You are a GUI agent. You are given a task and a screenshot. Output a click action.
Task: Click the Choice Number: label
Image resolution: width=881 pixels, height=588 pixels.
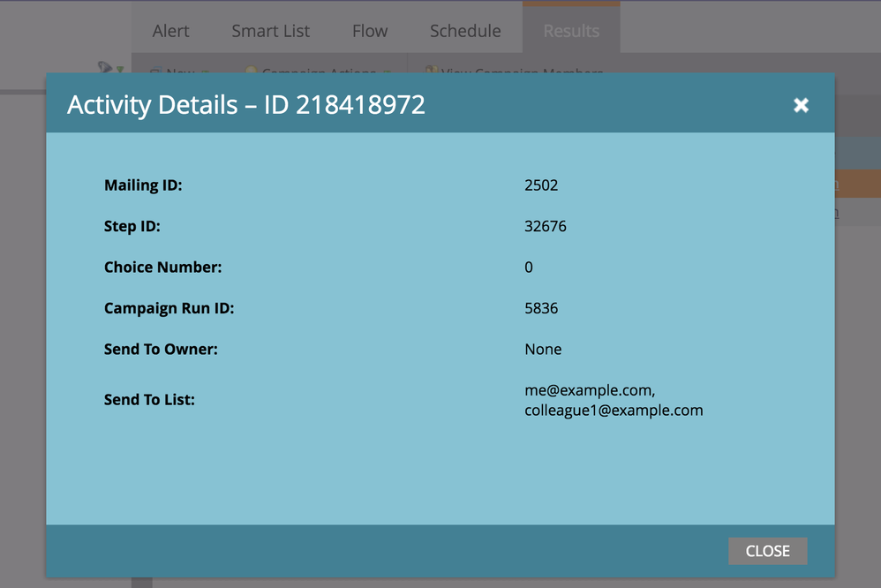tap(163, 267)
